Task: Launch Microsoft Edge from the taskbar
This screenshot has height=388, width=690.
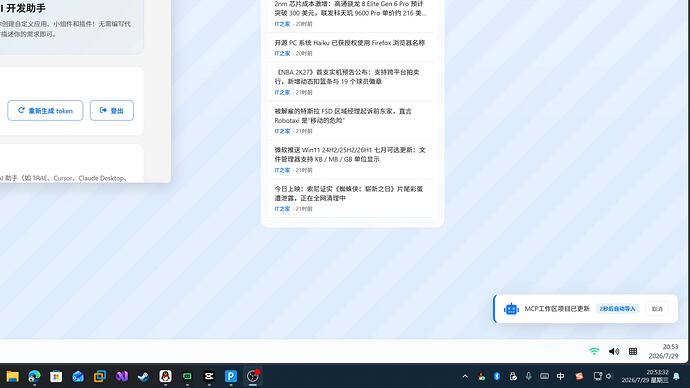Action: pos(34,377)
